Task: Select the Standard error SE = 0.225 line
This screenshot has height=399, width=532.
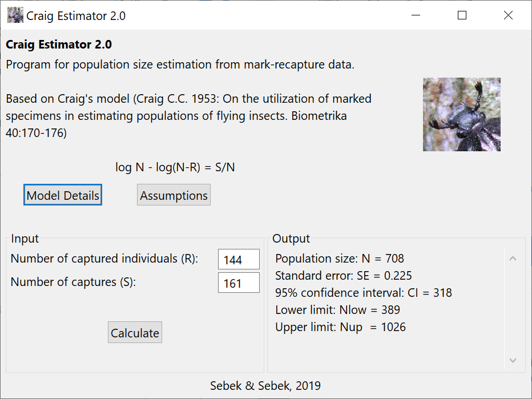Action: click(x=344, y=276)
